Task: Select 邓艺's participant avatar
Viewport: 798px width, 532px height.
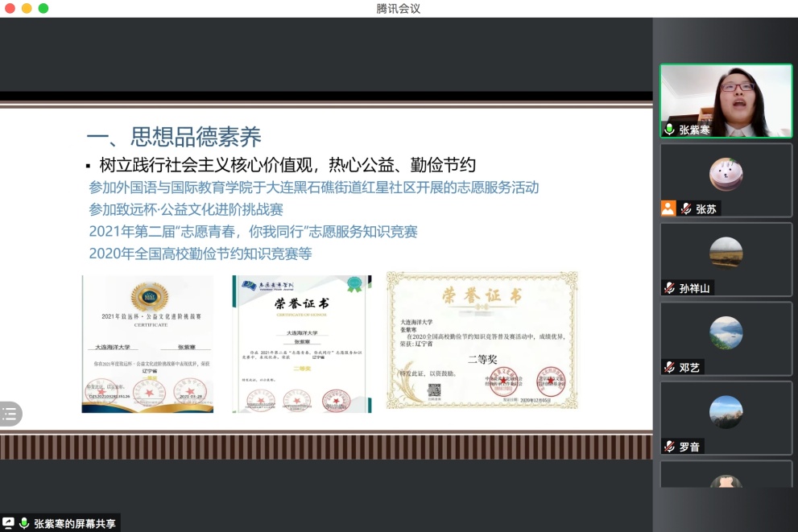Action: tap(726, 332)
